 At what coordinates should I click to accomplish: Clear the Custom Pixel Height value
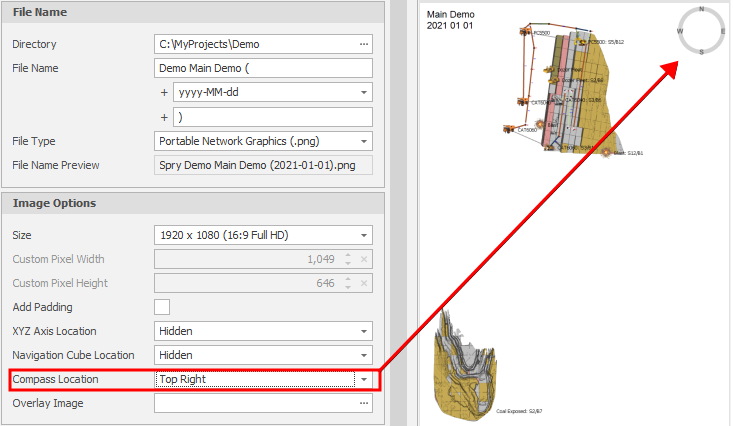(x=365, y=283)
